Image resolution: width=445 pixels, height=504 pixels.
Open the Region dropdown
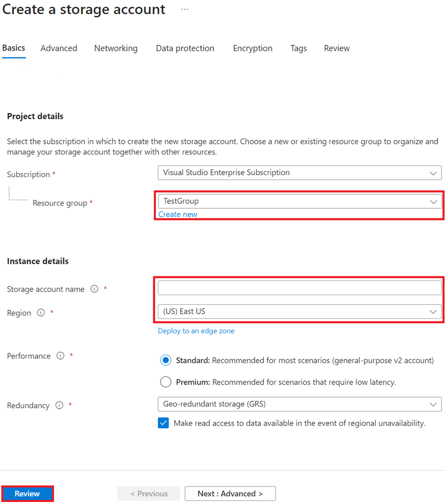300,311
